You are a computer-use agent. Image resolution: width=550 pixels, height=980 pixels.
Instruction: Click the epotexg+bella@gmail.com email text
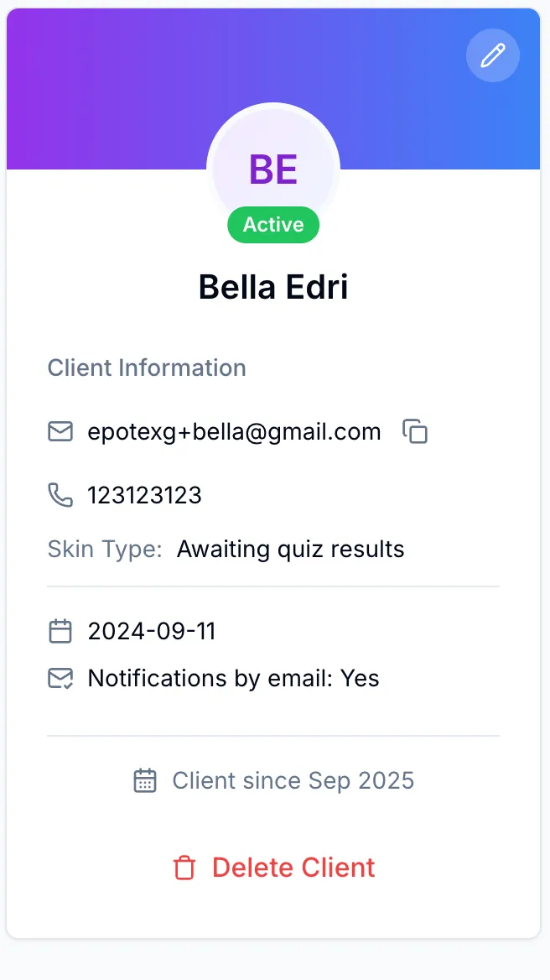[234, 431]
